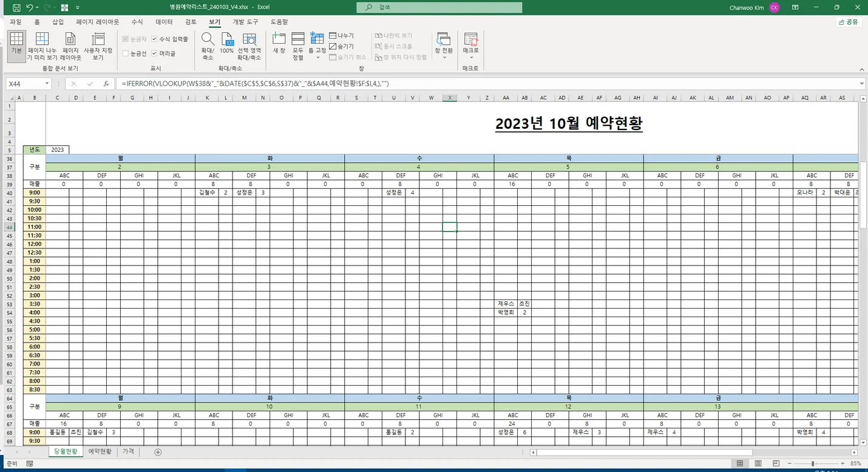Screen dimensions: 868x472
Task: Click the confirm checkmark in formula bar
Action: click(x=90, y=84)
